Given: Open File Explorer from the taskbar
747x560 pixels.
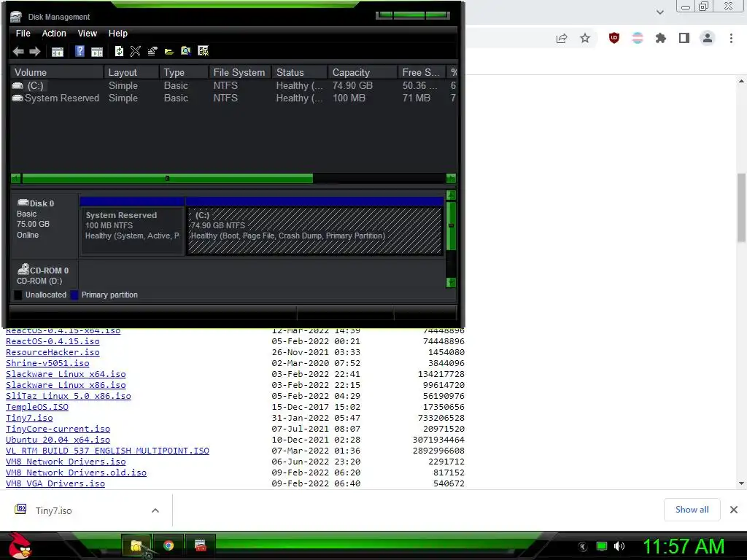Looking at the screenshot, I should click(x=136, y=545).
